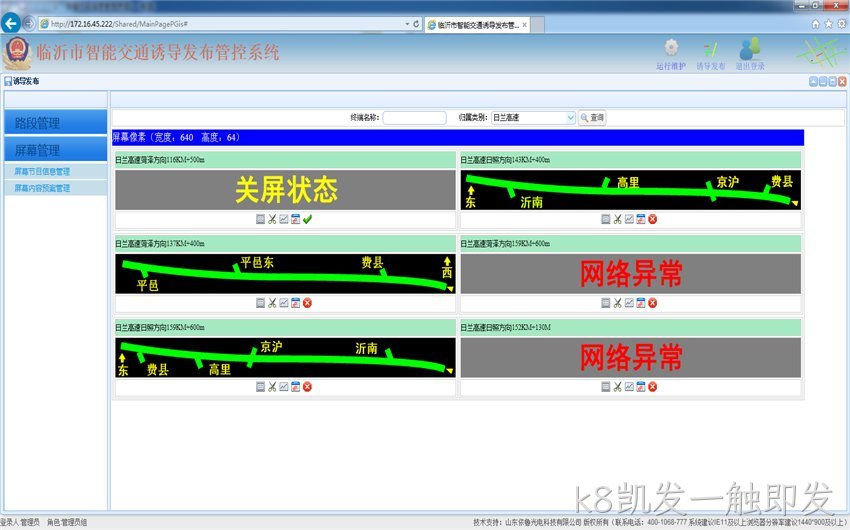This screenshot has width=850, height=530.
Task: Click 网络异常 preview of 菏泽方向159KM+600m
Action: [x=630, y=274]
